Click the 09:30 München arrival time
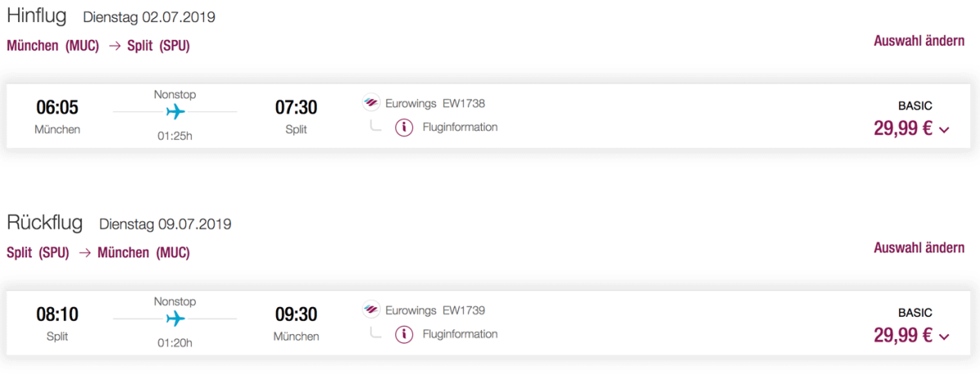The image size is (980, 375). [x=296, y=315]
